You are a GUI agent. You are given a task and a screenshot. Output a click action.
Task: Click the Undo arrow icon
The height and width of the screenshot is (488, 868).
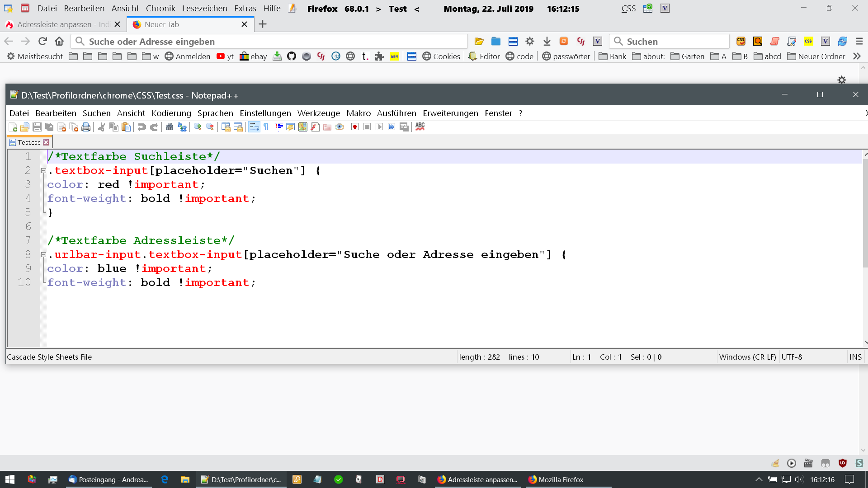pos(142,127)
